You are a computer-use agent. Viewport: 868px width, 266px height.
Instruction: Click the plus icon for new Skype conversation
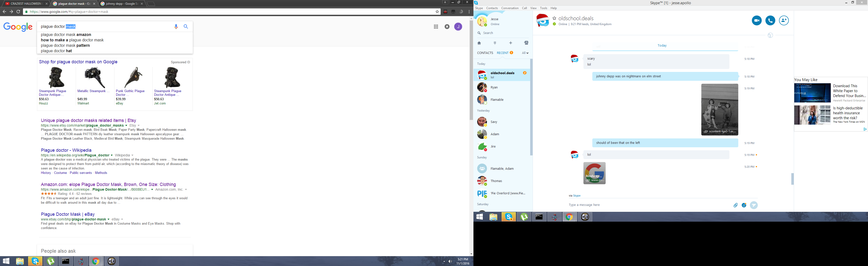(510, 43)
